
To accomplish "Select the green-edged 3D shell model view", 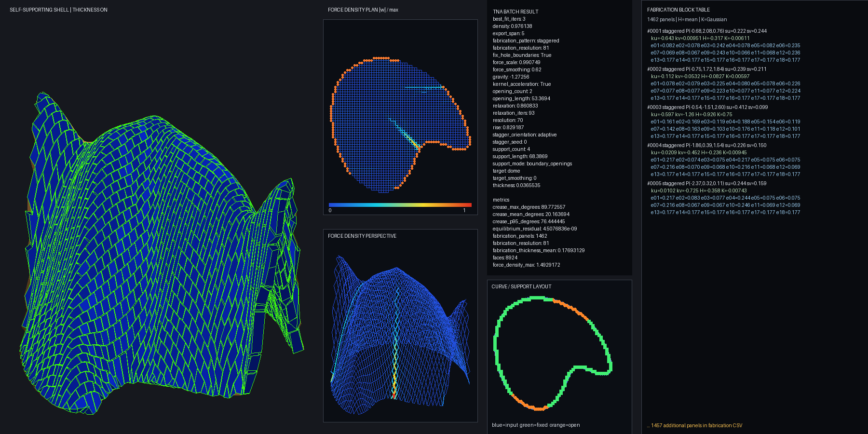I will 163,253.
